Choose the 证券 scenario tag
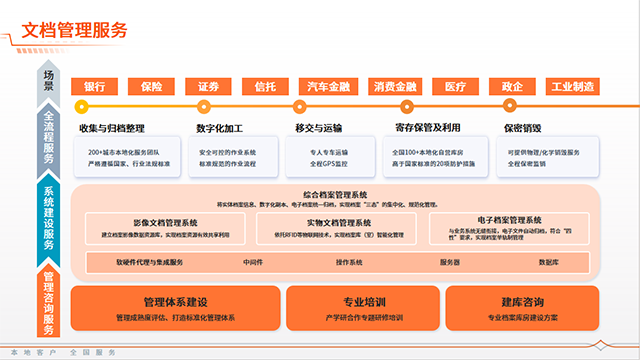 208,87
